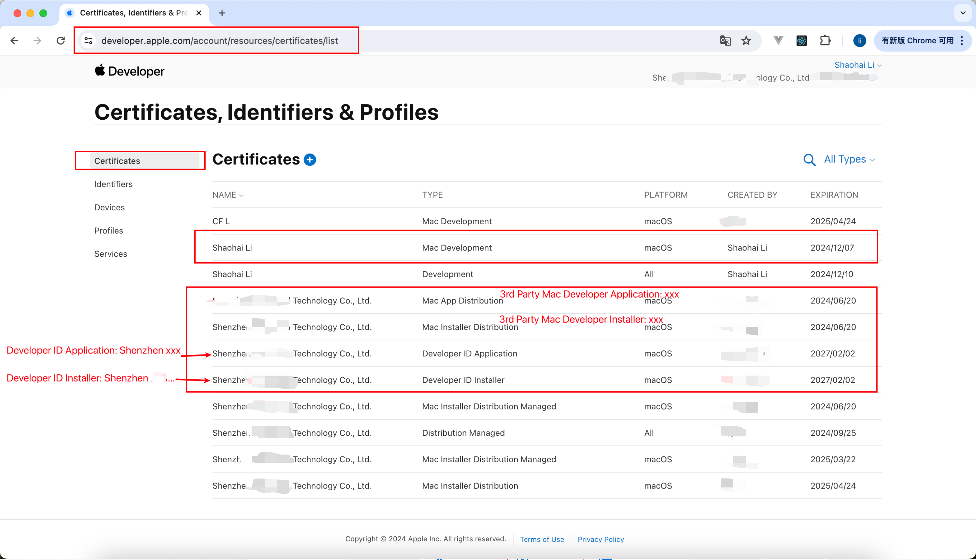This screenshot has height=560, width=976.
Task: Click the EXPIRATION column header
Action: click(834, 195)
